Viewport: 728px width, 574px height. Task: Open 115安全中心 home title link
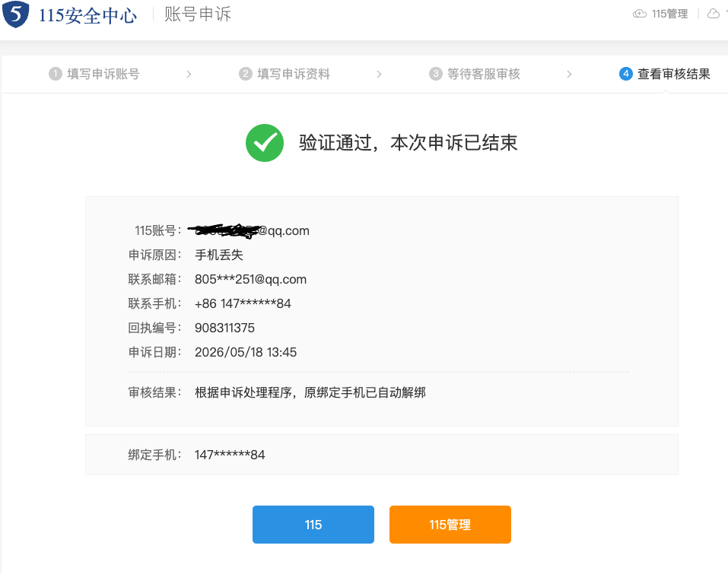[x=87, y=15]
